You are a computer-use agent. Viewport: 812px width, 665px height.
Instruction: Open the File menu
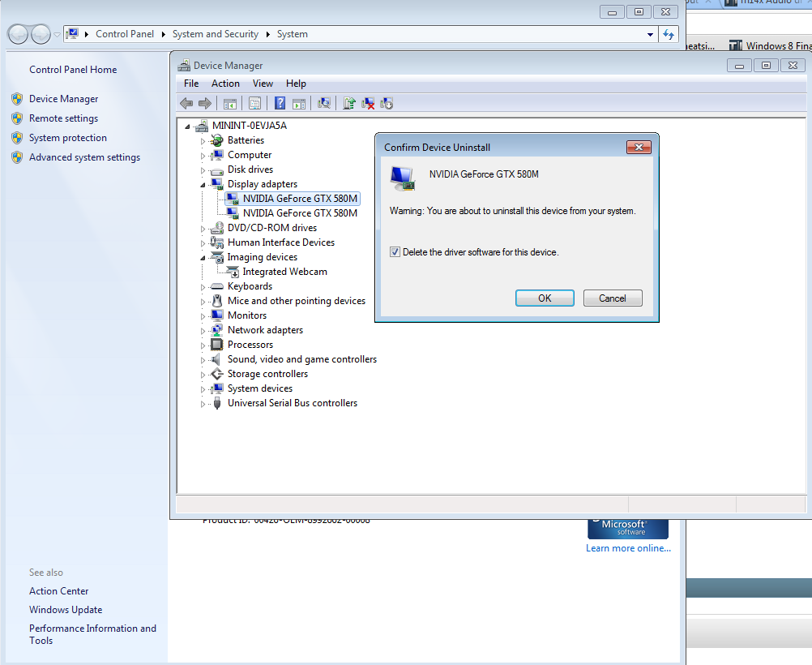[191, 84]
